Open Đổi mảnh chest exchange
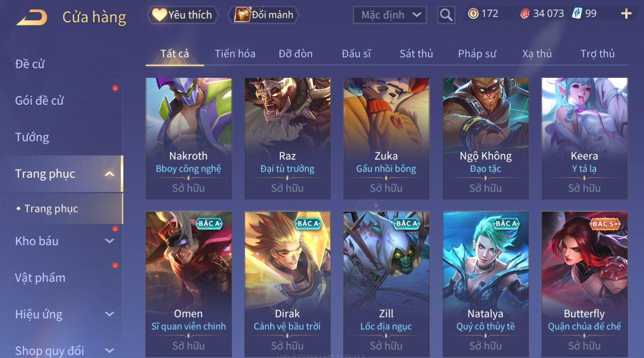 265,15
